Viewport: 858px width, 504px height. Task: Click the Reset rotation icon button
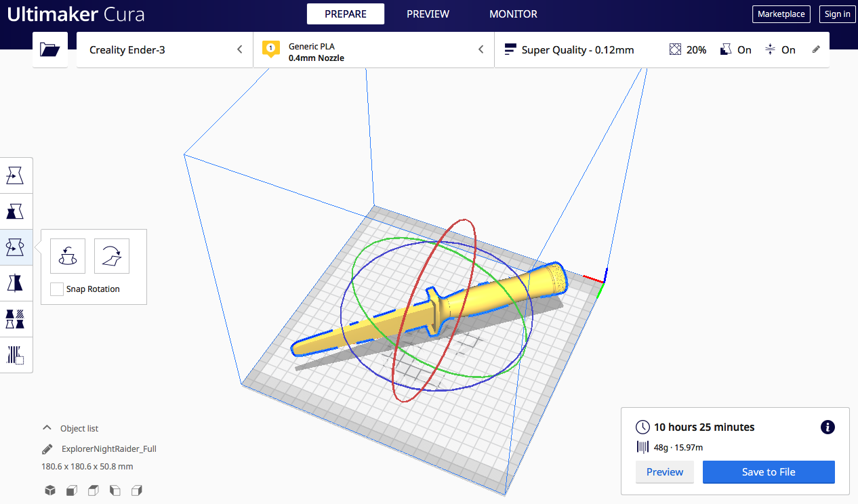(x=68, y=256)
